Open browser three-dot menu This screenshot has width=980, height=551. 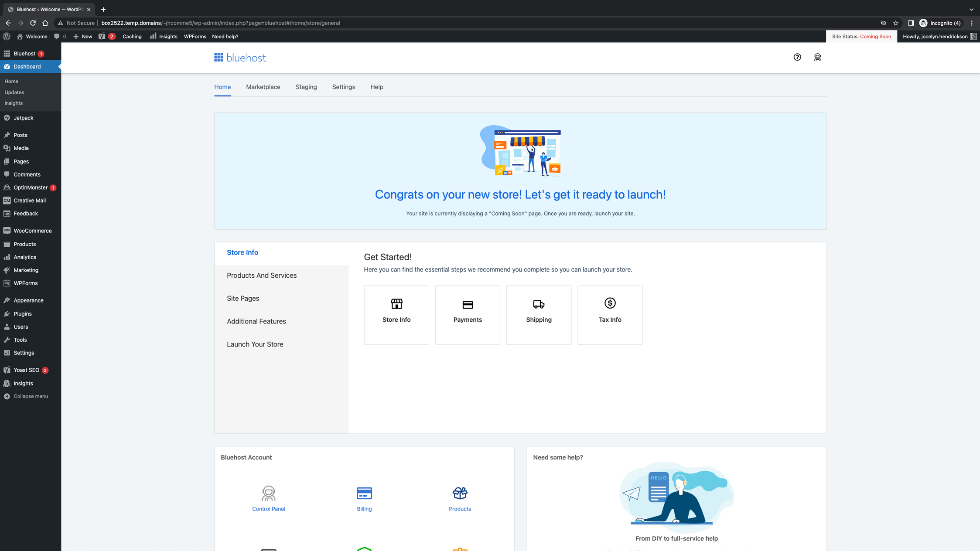point(972,23)
